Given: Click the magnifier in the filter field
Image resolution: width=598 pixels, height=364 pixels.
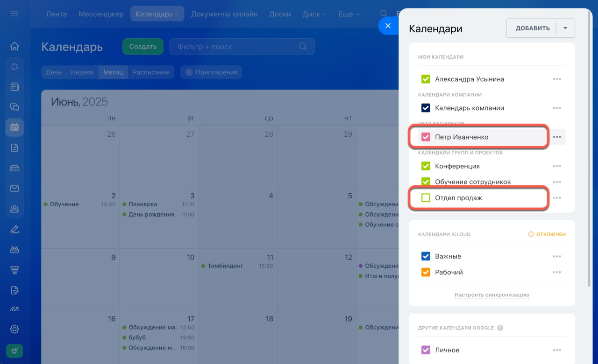Looking at the screenshot, I should 303,47.
